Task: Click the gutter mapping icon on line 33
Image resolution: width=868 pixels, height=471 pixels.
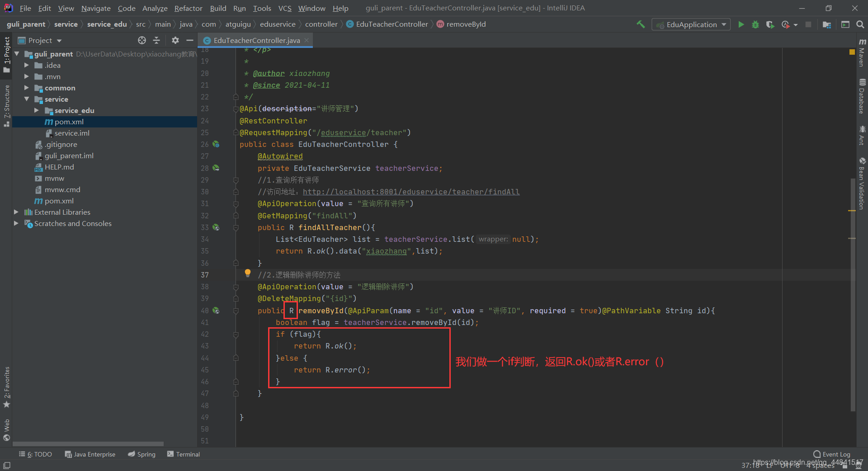Action: coord(216,227)
